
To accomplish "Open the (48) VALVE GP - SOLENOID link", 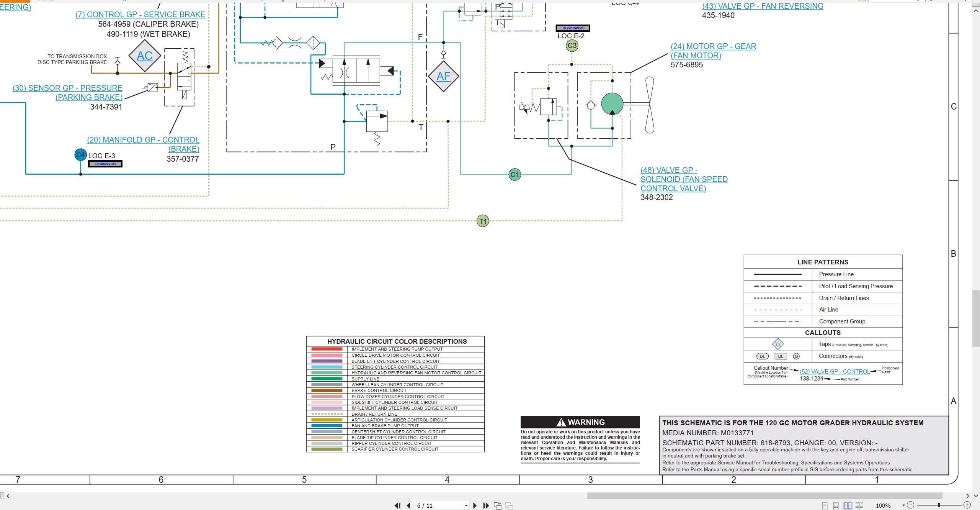I will click(684, 179).
